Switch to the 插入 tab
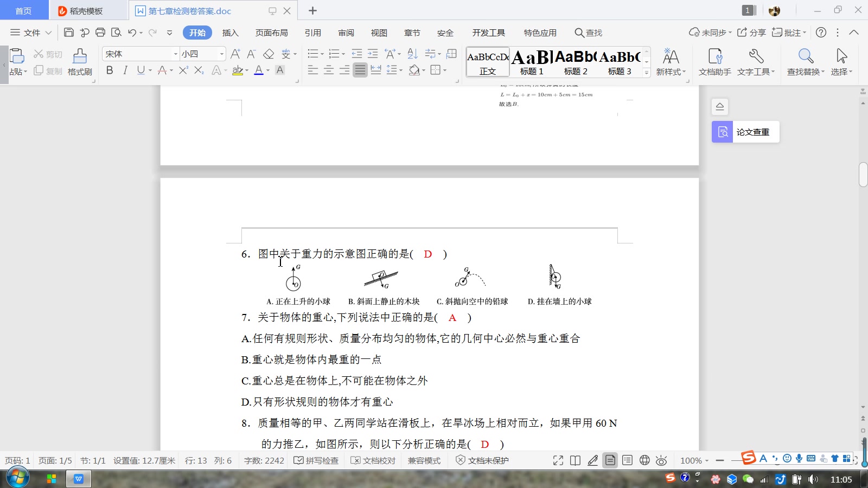868x488 pixels. point(230,33)
